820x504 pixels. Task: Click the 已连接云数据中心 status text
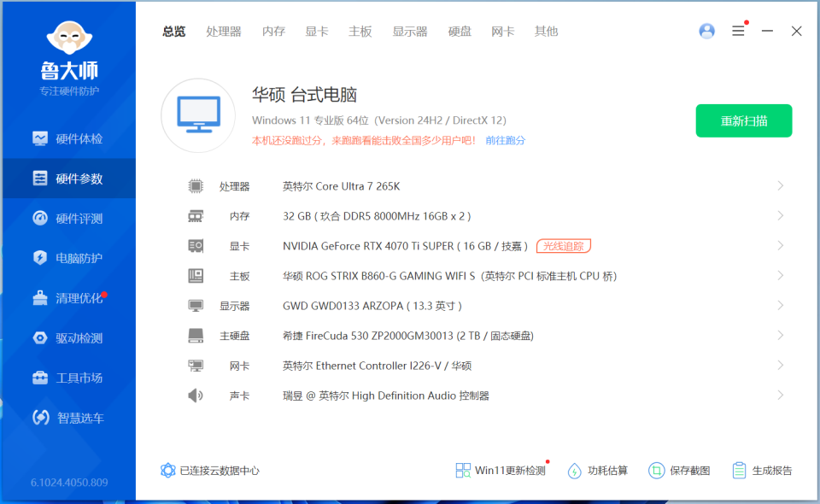(x=220, y=471)
